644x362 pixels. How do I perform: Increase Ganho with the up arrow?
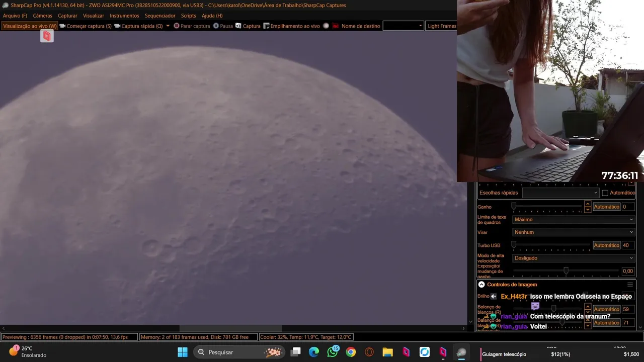coord(587,204)
